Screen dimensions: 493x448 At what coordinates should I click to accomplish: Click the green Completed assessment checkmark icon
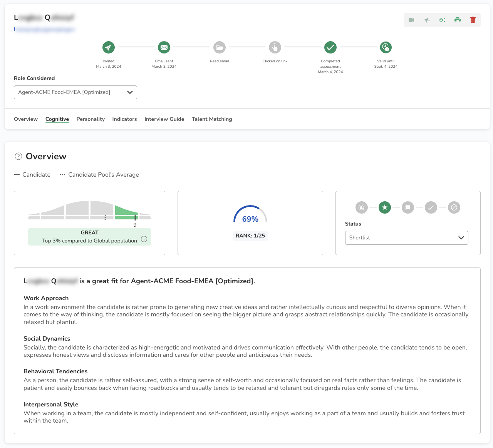coord(330,47)
